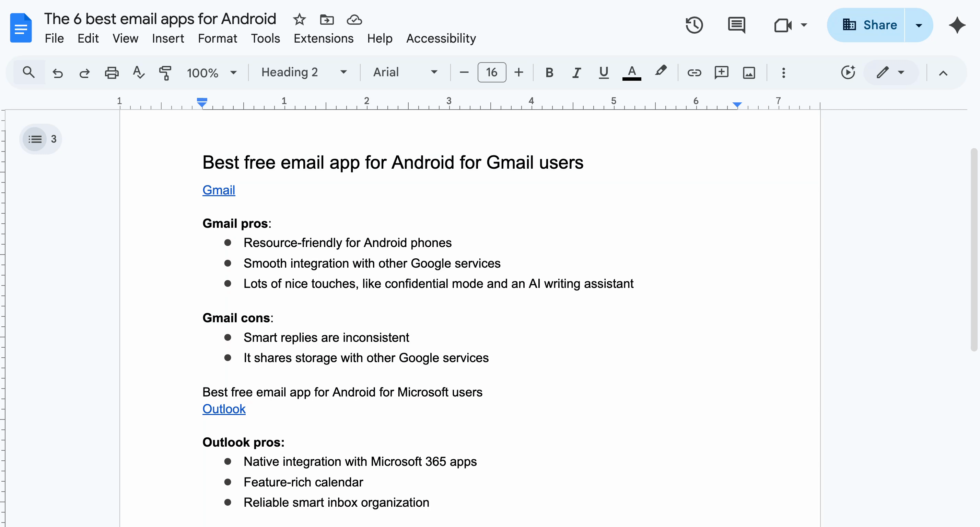Open the Gemini side panel
Image resolution: width=980 pixels, height=527 pixels.
(957, 25)
